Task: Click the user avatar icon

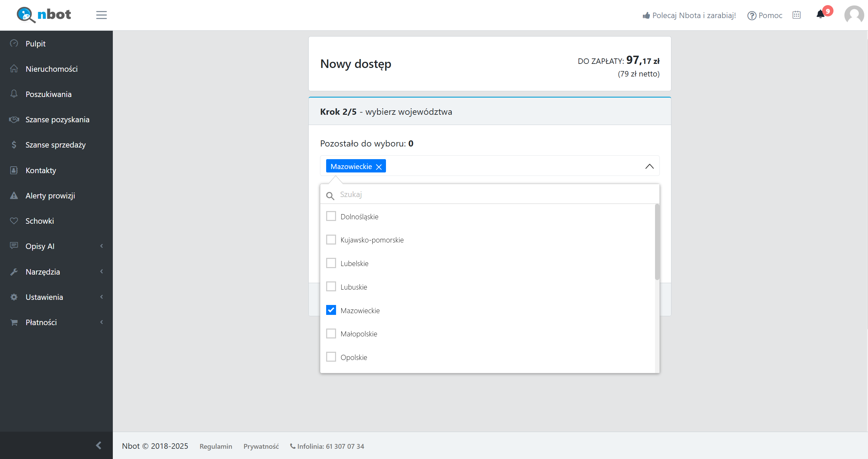Action: tap(854, 15)
